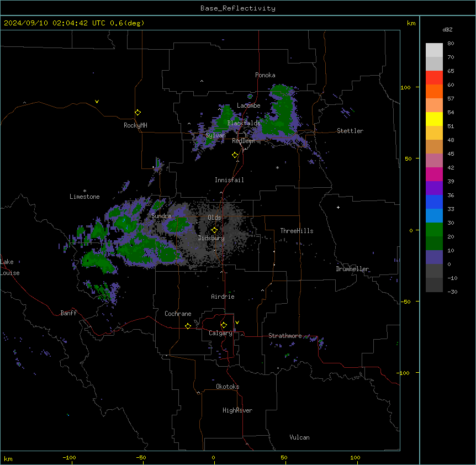Click the magenta 39-42 dBZ legend swatch
Screen dimensions: 476x465
click(x=434, y=174)
